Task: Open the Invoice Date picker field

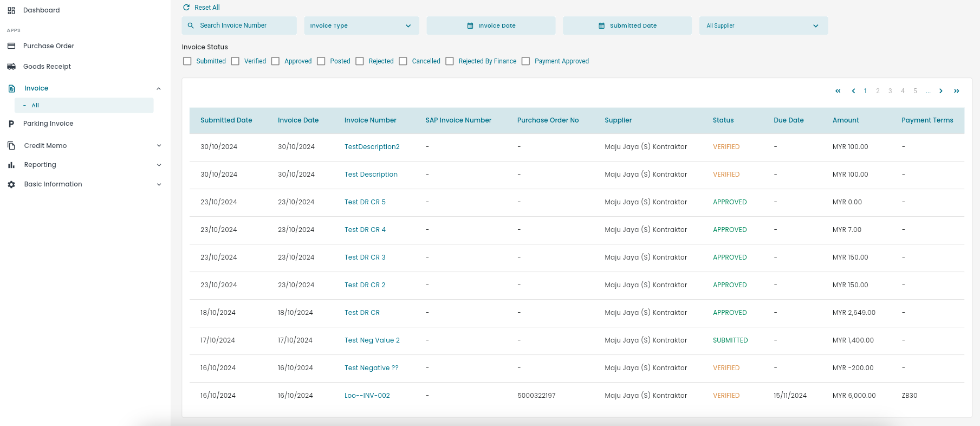Action: click(491, 25)
